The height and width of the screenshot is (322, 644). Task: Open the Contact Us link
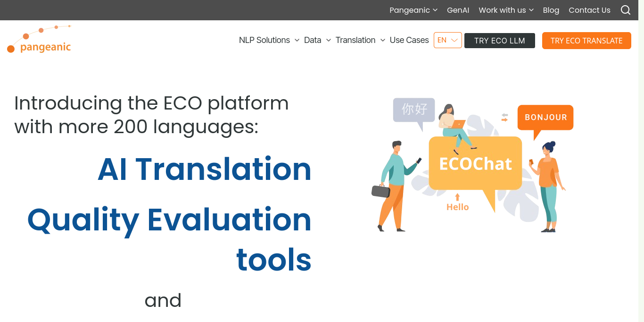coord(589,10)
